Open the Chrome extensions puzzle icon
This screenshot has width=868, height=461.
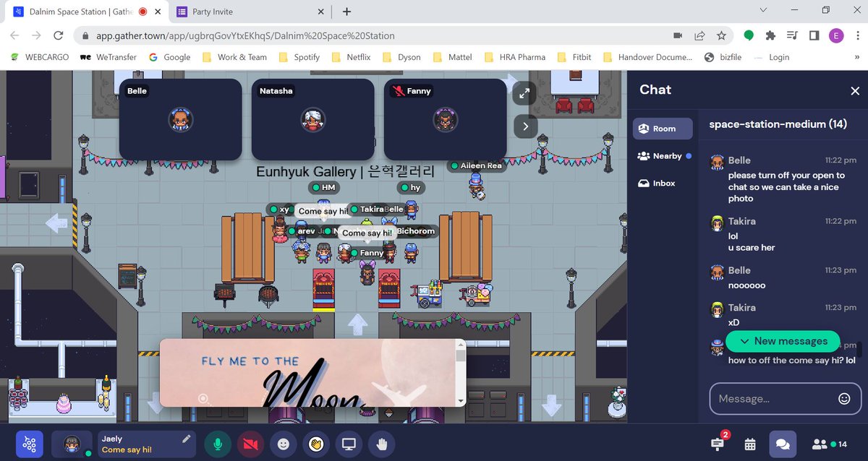point(771,35)
